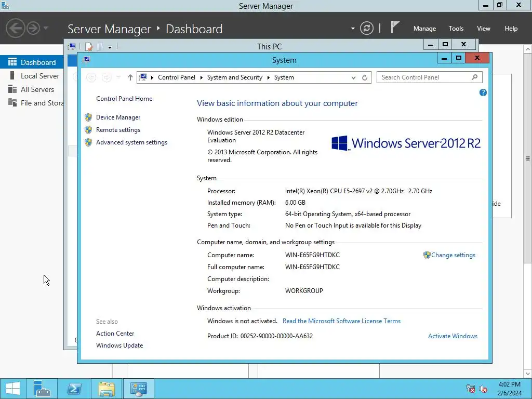
Task: Click Server Manager back arrow
Action: pyautogui.click(x=15, y=28)
